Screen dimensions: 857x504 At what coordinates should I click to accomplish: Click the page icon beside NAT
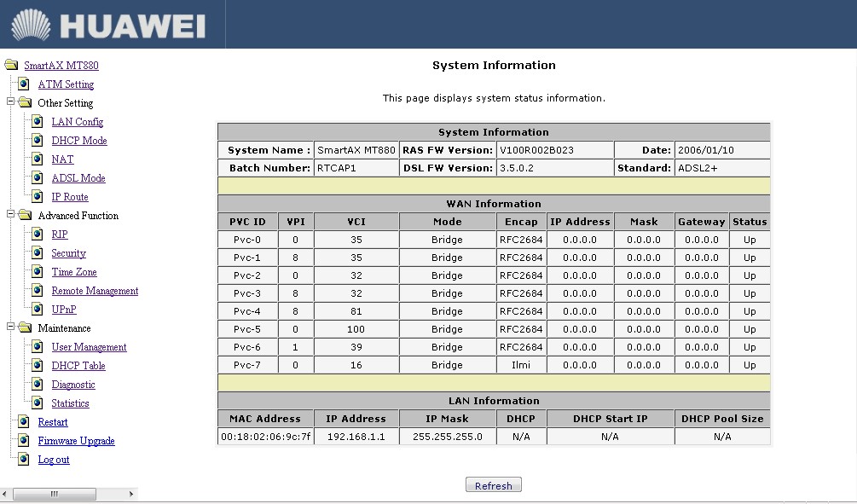(x=38, y=159)
